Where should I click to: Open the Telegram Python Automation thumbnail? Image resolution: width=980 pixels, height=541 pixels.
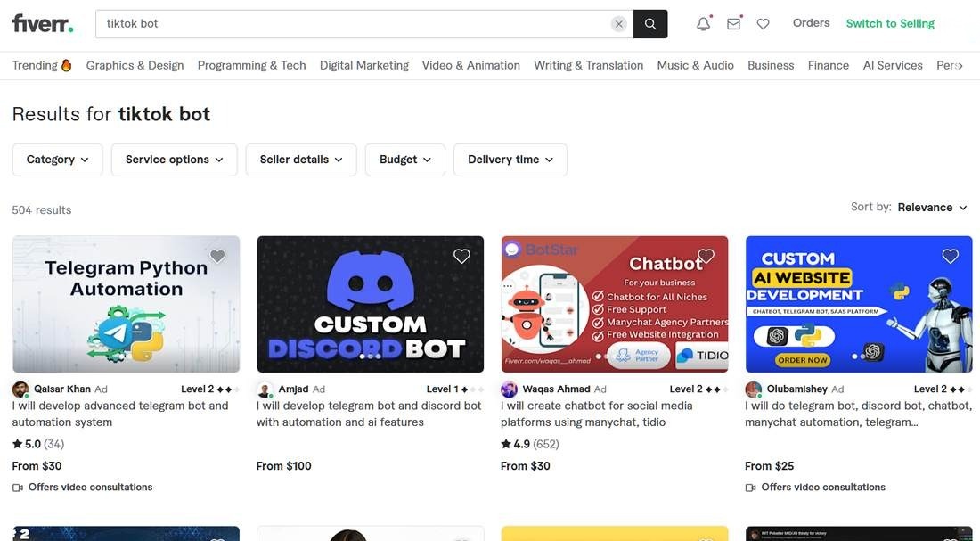tap(126, 304)
